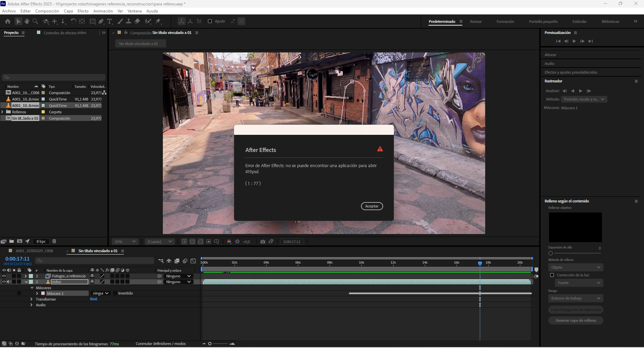
Task: Expand the Audio property group
Action: 32,305
